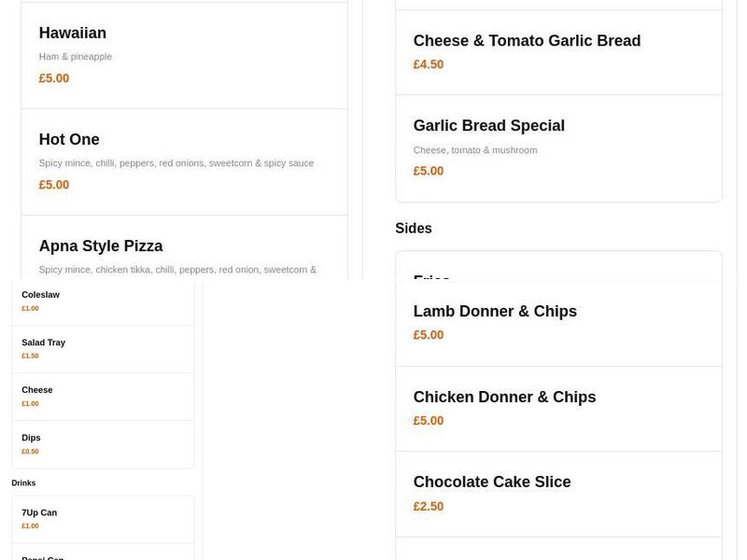This screenshot has width=747, height=560.
Task: Choose the Hot One pizza
Action: 68,139
